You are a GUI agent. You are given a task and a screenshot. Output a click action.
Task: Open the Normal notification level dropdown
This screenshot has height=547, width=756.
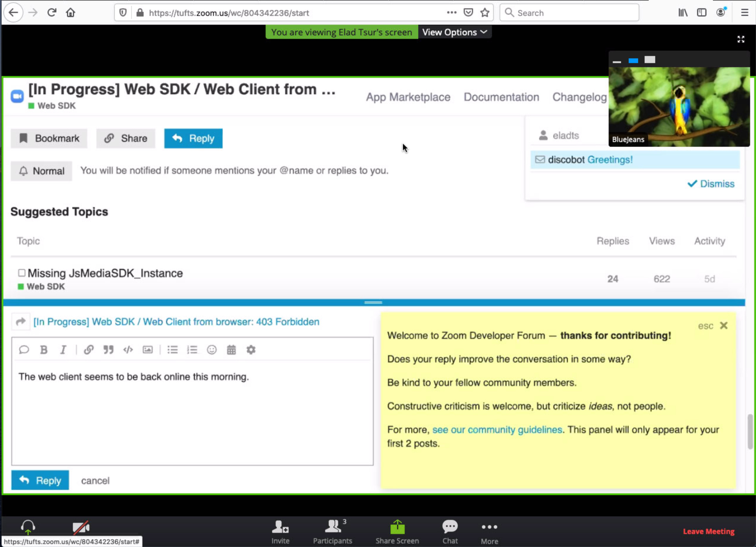click(x=41, y=171)
